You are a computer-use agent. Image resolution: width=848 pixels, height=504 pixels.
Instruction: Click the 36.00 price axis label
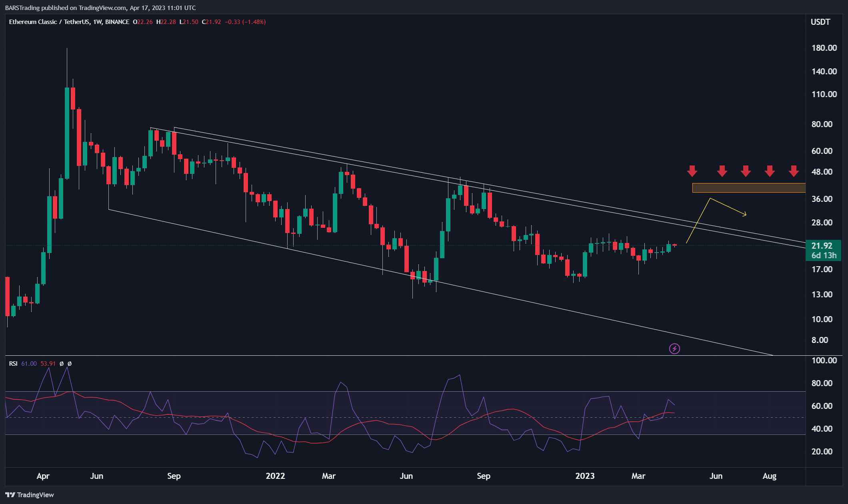click(x=822, y=199)
